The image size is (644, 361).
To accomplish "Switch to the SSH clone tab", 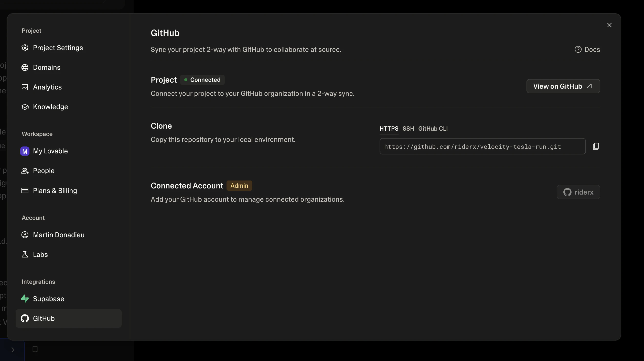I will [x=408, y=129].
